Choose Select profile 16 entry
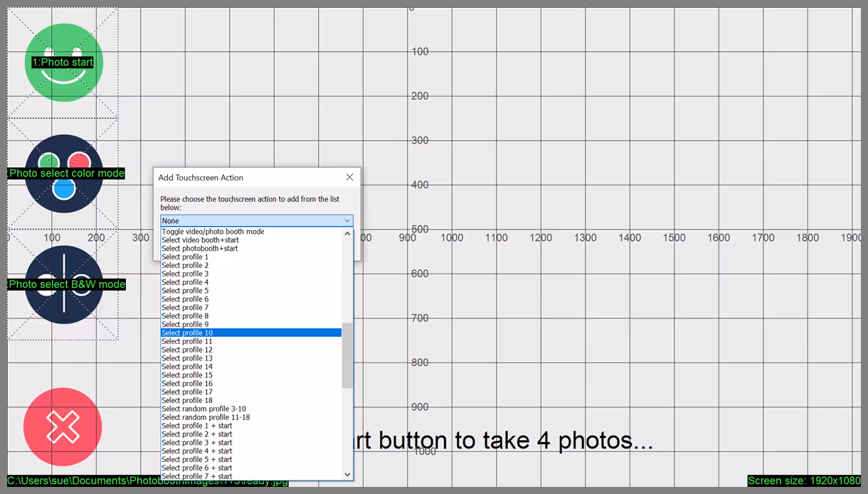 click(x=251, y=384)
